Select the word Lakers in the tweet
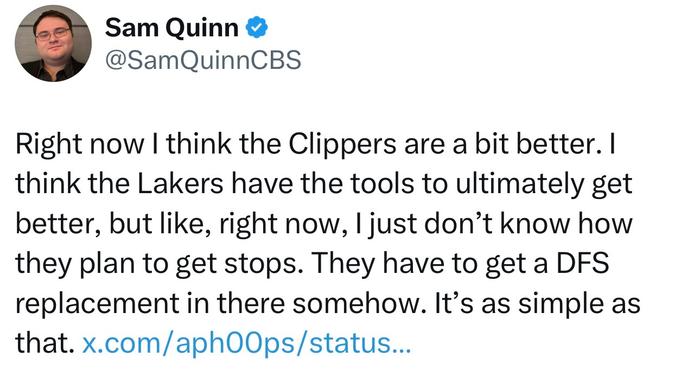The width and height of the screenshot is (700, 370). click(x=180, y=183)
